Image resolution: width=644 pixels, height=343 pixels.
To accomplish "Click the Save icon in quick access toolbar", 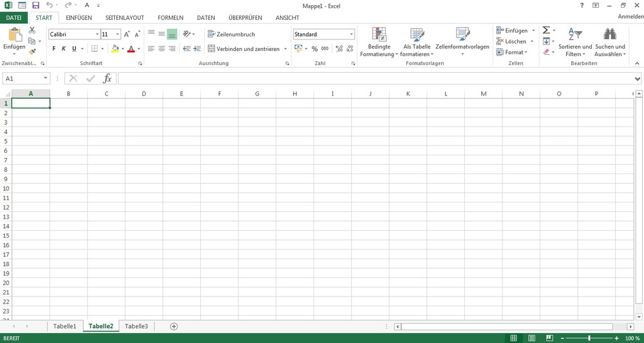I will click(x=36, y=5).
